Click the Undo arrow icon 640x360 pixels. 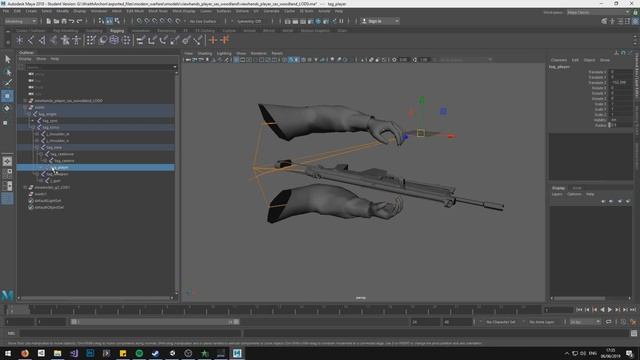click(72, 21)
